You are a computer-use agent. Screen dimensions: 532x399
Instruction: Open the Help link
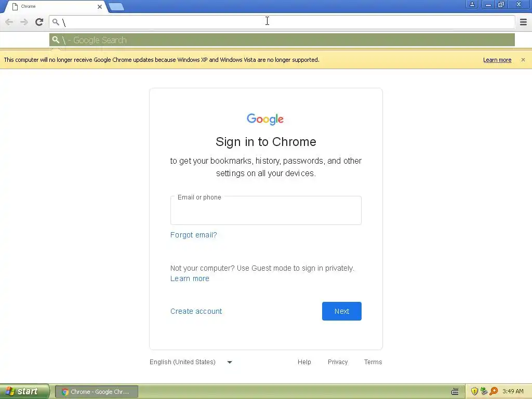point(304,362)
